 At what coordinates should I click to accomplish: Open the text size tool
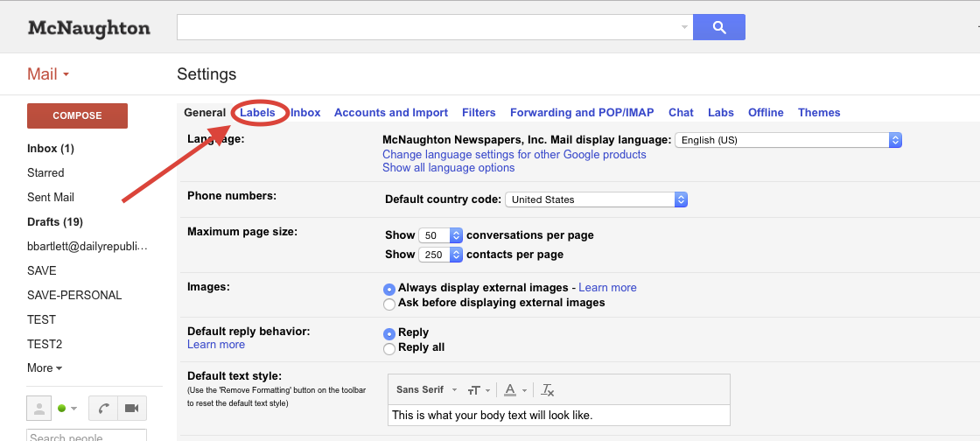[478, 390]
